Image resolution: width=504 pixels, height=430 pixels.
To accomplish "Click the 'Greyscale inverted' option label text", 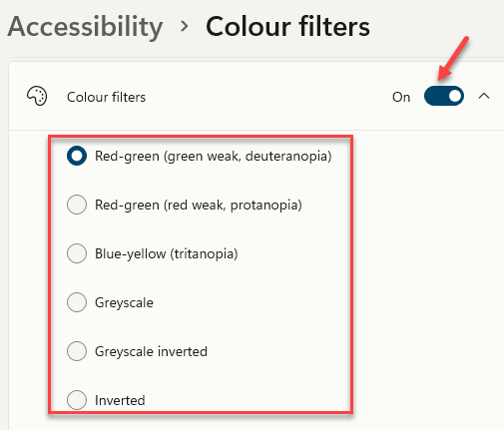I will click(x=151, y=352).
